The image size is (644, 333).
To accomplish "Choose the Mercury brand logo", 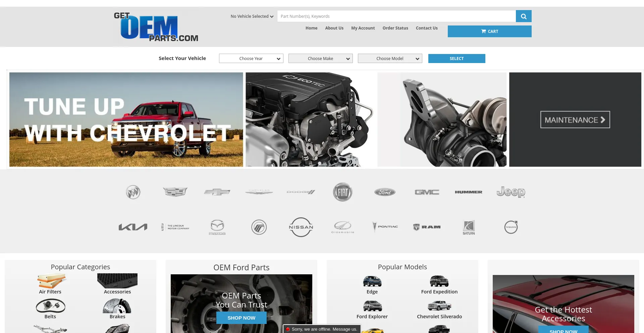I will click(x=259, y=227).
